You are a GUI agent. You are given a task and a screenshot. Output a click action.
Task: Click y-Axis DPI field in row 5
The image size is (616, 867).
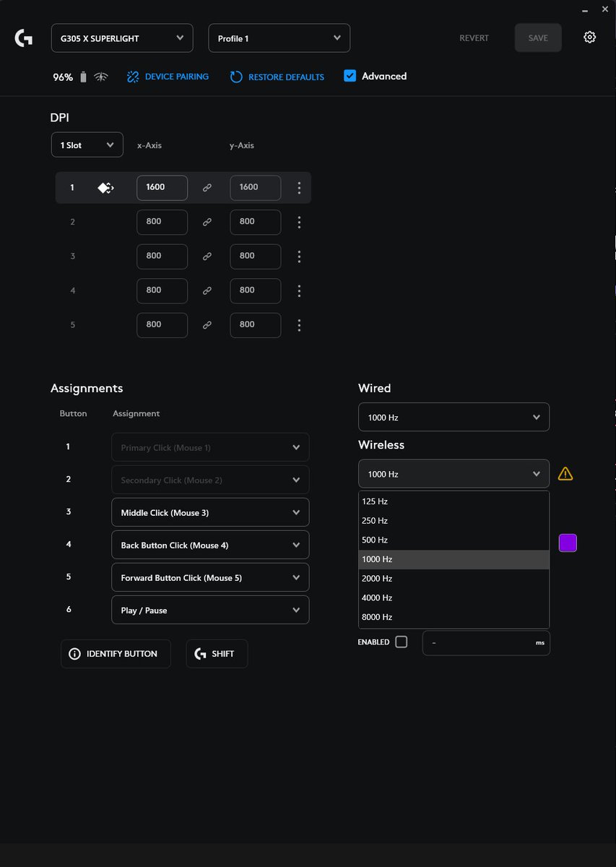256,325
